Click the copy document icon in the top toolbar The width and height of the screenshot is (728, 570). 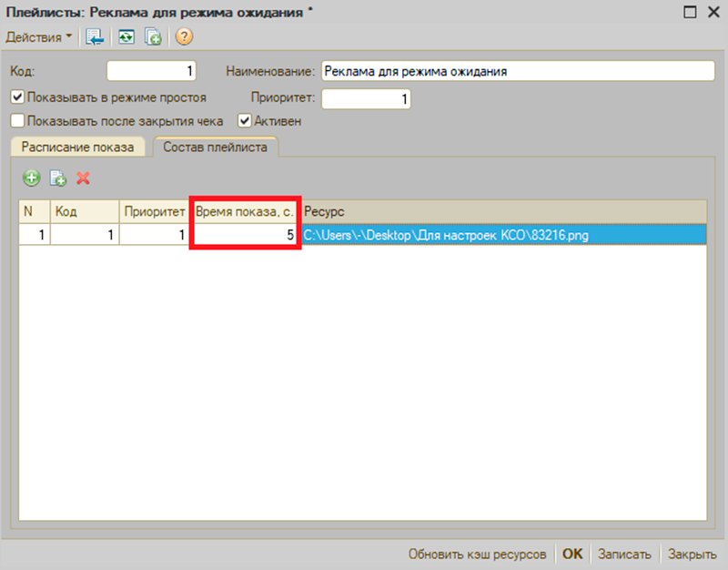pos(153,36)
